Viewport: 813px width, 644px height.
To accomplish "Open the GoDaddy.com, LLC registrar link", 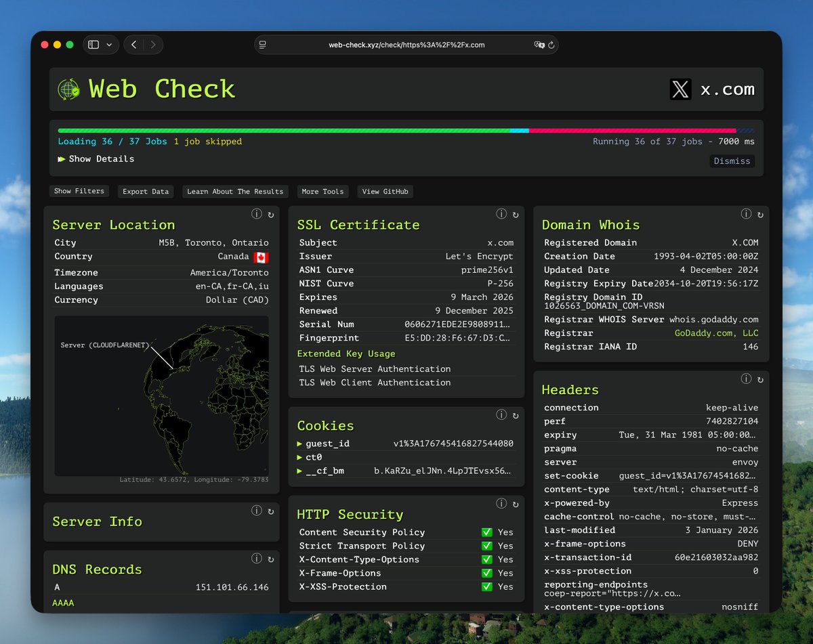I will [716, 333].
